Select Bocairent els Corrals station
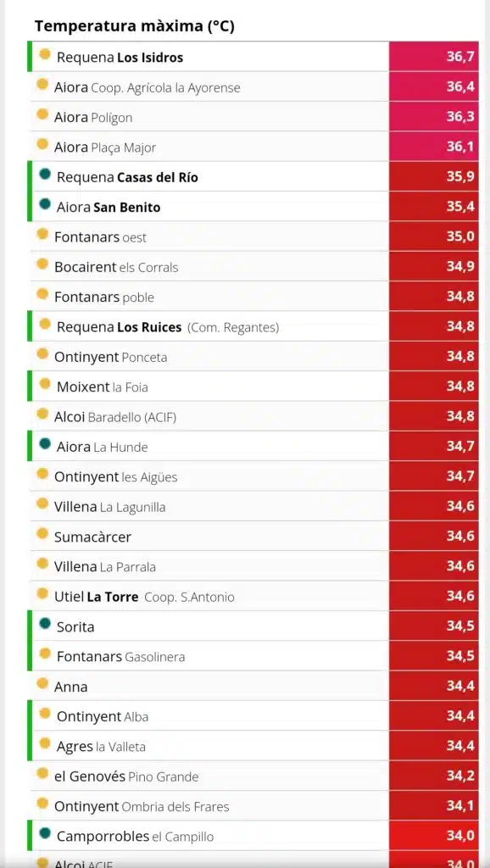490x868 pixels. pos(253,267)
